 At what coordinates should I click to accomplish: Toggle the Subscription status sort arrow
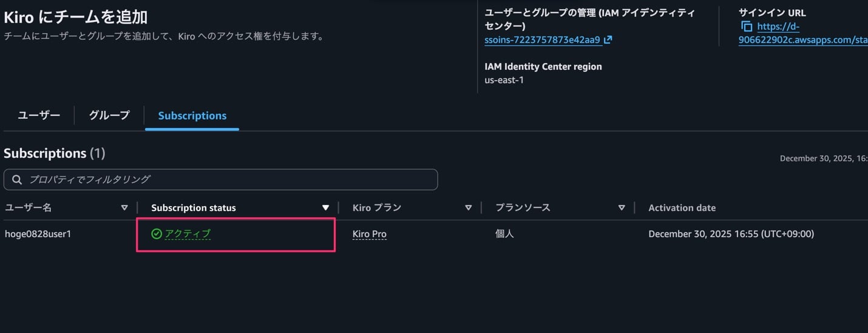tap(325, 207)
